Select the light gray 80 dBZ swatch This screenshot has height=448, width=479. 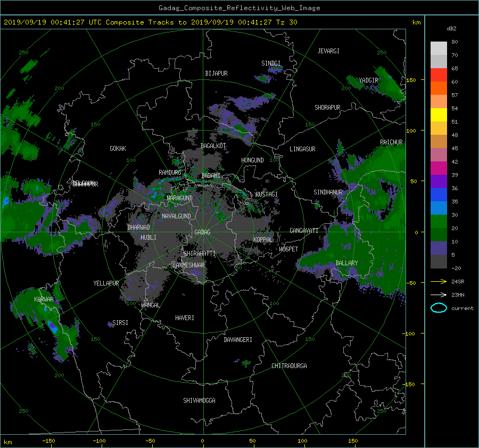click(439, 48)
